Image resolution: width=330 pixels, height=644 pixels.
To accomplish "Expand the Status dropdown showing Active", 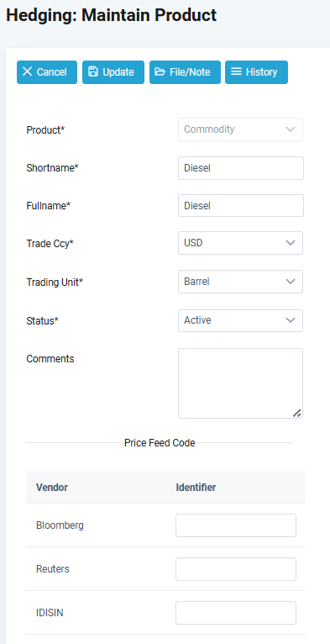I will tap(240, 320).
